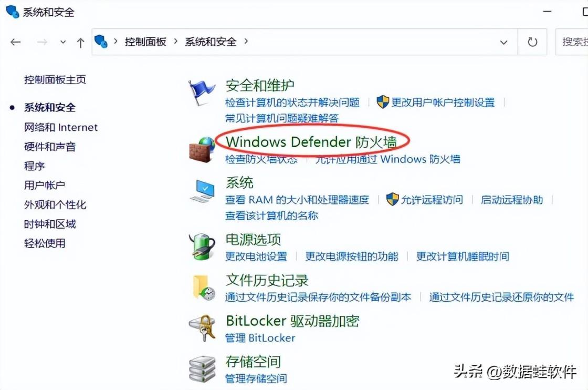588x390 pixels.
Task: Click 更改用户帐户控制设置 link
Action: coord(443,102)
